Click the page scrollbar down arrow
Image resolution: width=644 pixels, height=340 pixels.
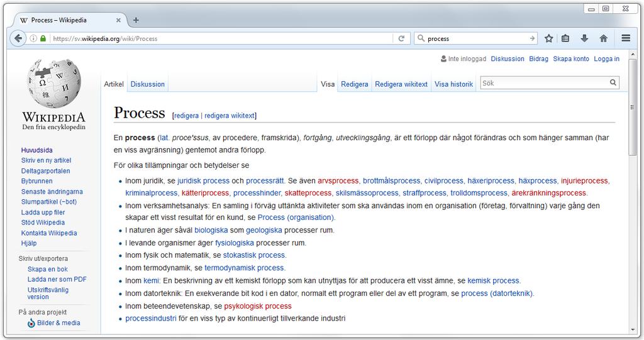coord(632,330)
